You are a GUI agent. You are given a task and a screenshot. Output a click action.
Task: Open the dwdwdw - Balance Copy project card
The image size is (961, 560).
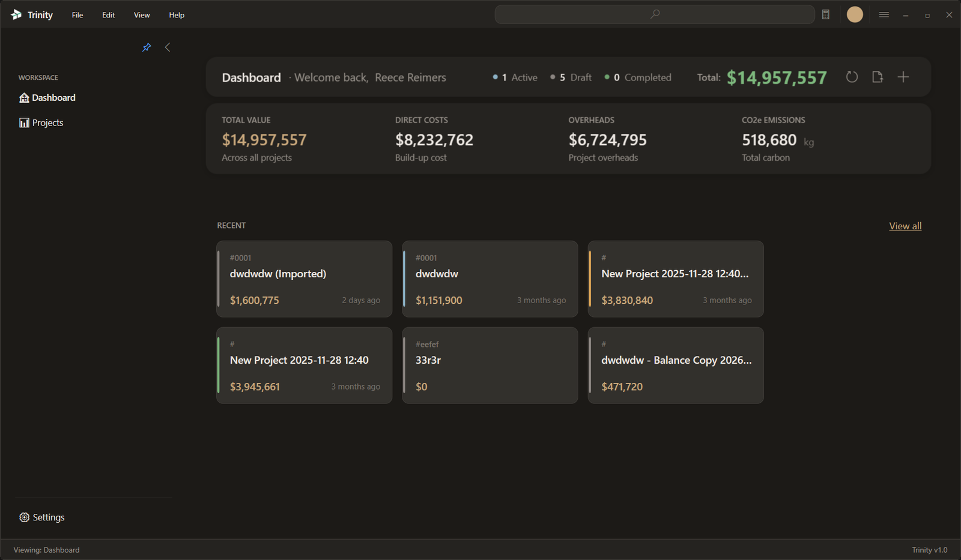(676, 366)
